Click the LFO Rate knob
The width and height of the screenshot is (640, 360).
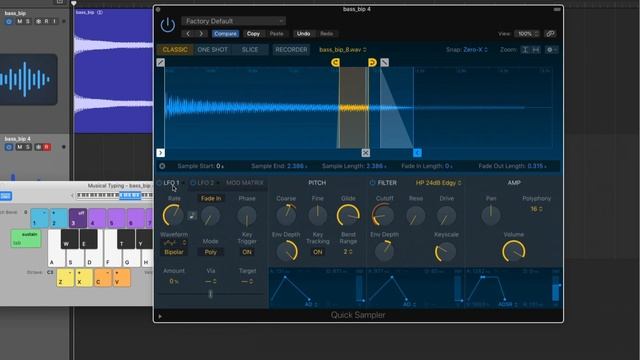pyautogui.click(x=173, y=216)
